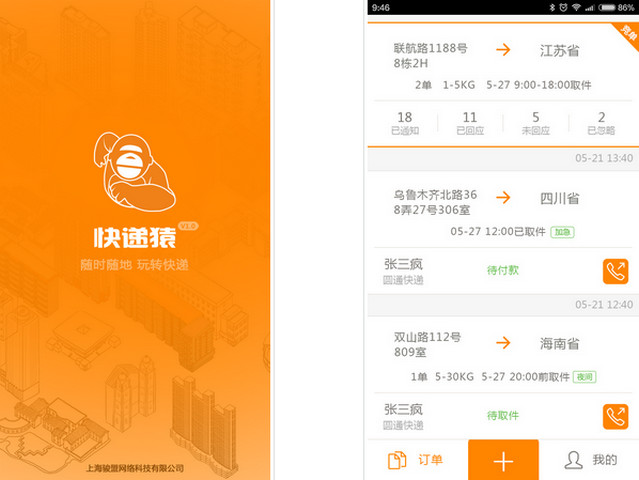Tap the 夜间 night tag
The image size is (639, 480).
(584, 377)
